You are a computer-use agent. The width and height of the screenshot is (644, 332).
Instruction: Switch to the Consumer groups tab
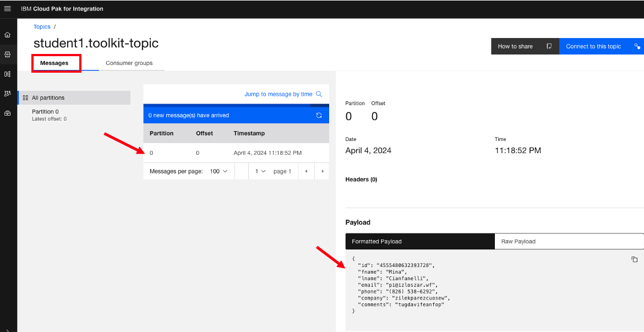(129, 63)
